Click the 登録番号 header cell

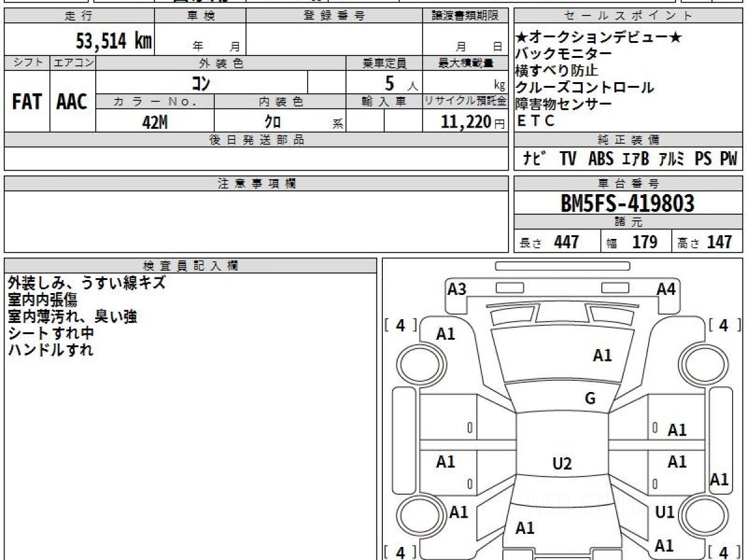tap(334, 16)
